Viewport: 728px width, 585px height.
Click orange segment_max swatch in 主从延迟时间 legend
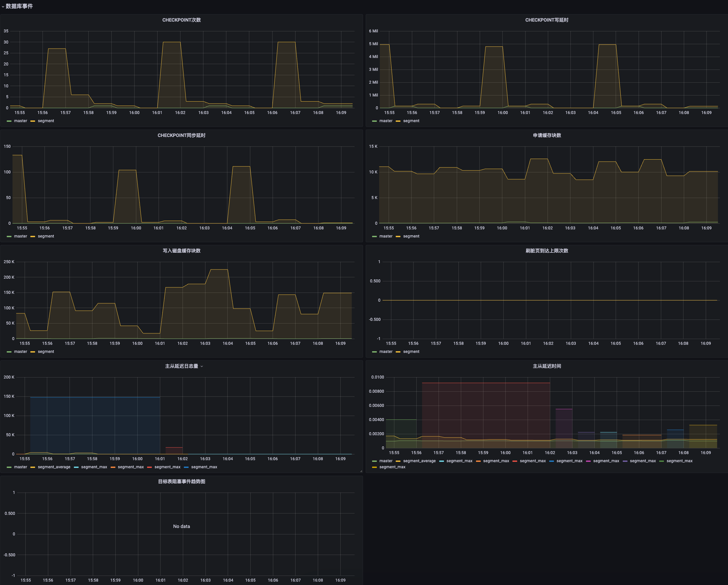pos(478,461)
